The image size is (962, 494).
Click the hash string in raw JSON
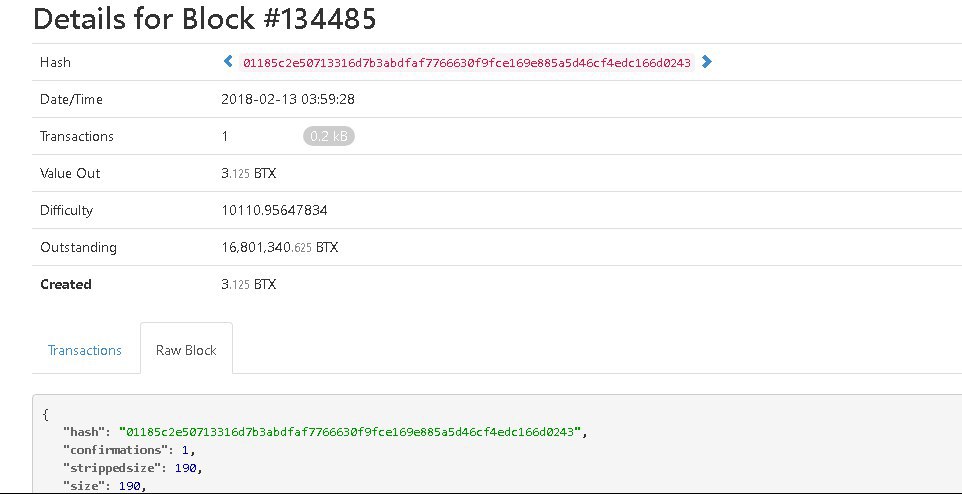(x=350, y=432)
